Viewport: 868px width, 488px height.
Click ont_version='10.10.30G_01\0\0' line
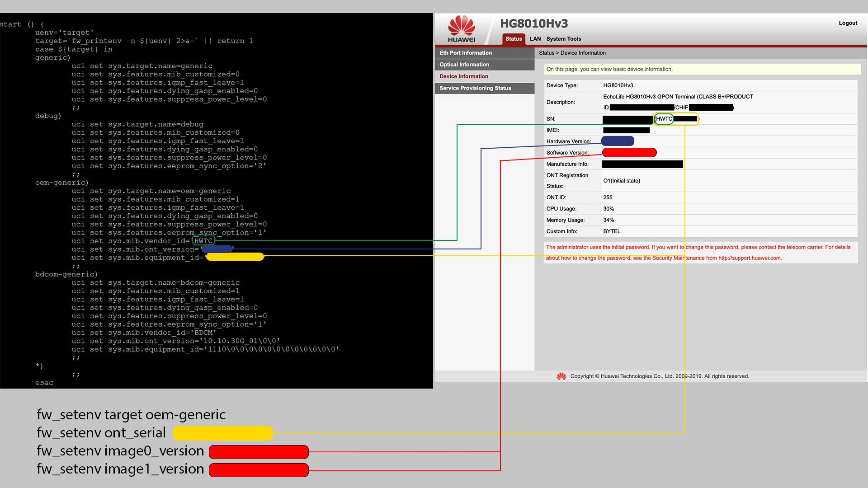coord(175,341)
